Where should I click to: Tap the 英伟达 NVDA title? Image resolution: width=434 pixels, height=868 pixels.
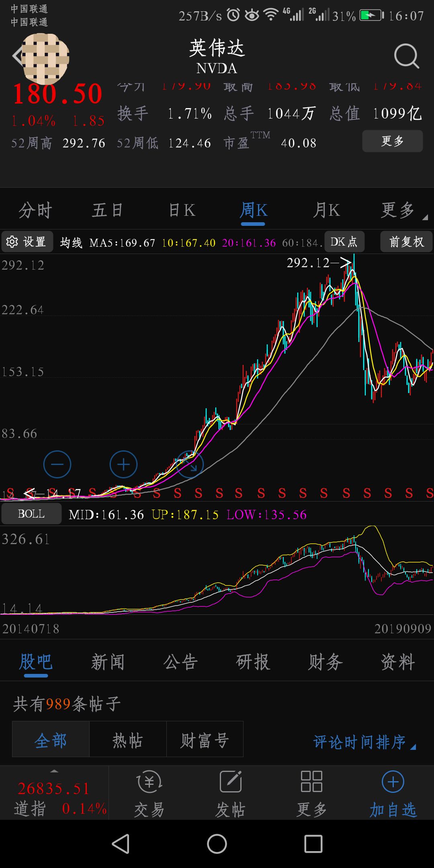coord(217,56)
